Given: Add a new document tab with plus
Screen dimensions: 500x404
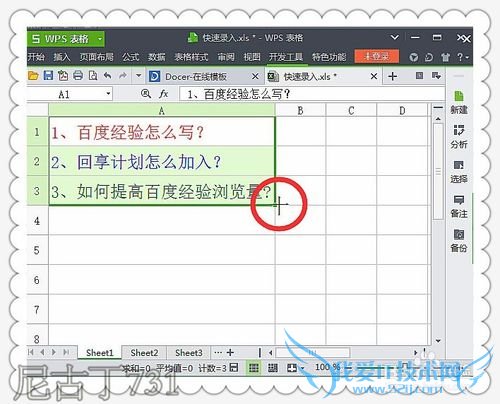Looking at the screenshot, I should [x=392, y=76].
